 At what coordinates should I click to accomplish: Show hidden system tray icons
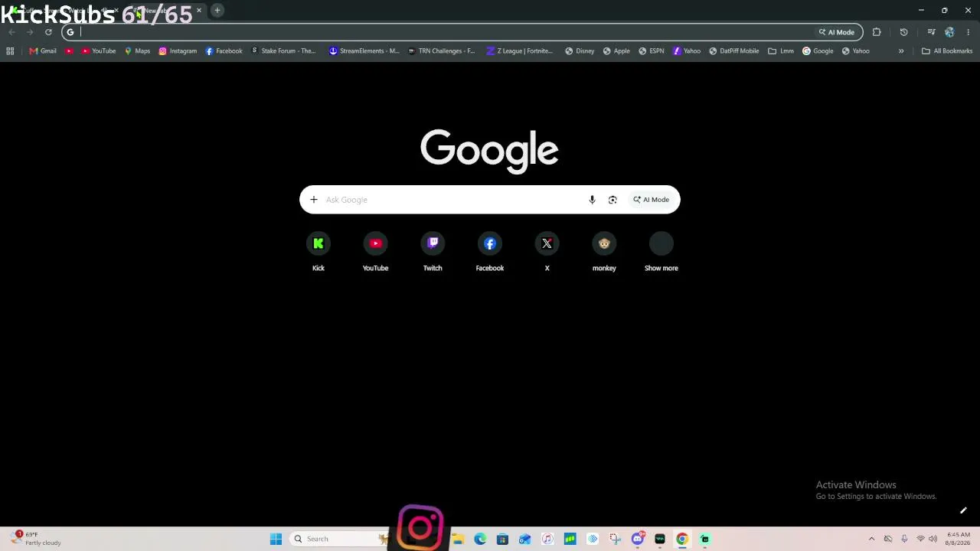[x=871, y=539]
